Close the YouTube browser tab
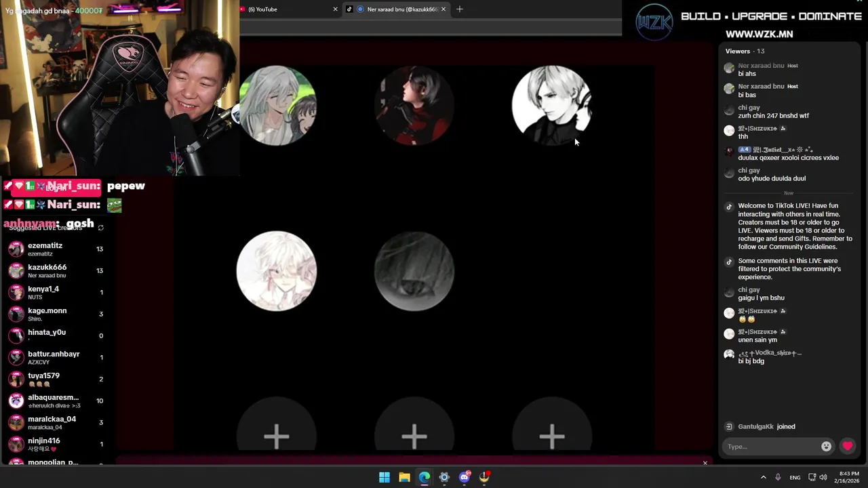Image resolution: width=868 pixels, height=488 pixels. [335, 9]
